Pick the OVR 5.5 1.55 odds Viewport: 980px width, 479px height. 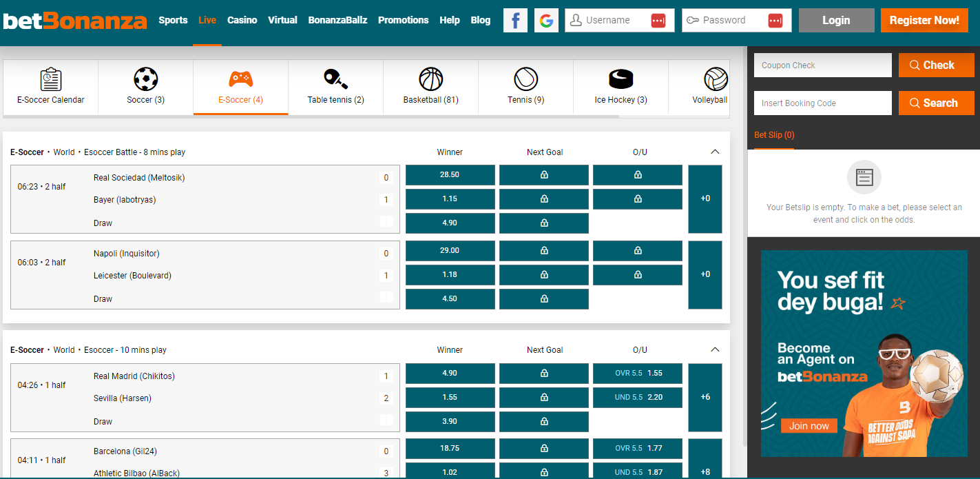[x=637, y=374]
